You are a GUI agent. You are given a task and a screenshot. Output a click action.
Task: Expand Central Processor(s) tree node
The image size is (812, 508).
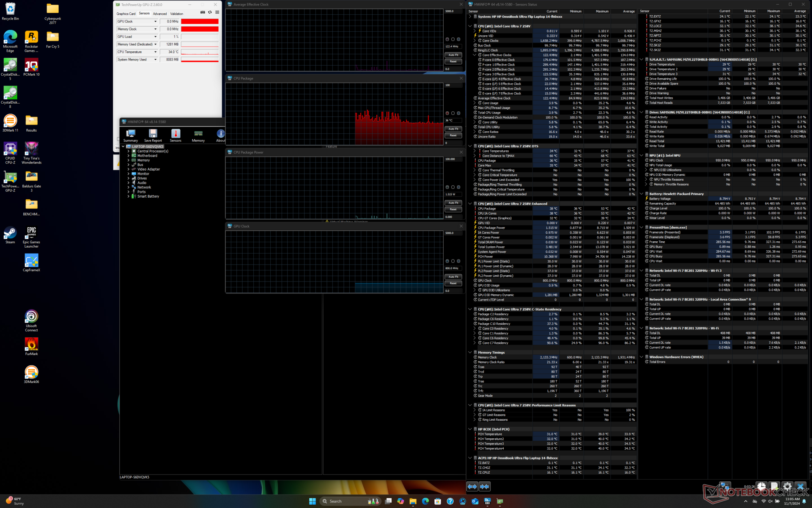click(129, 151)
